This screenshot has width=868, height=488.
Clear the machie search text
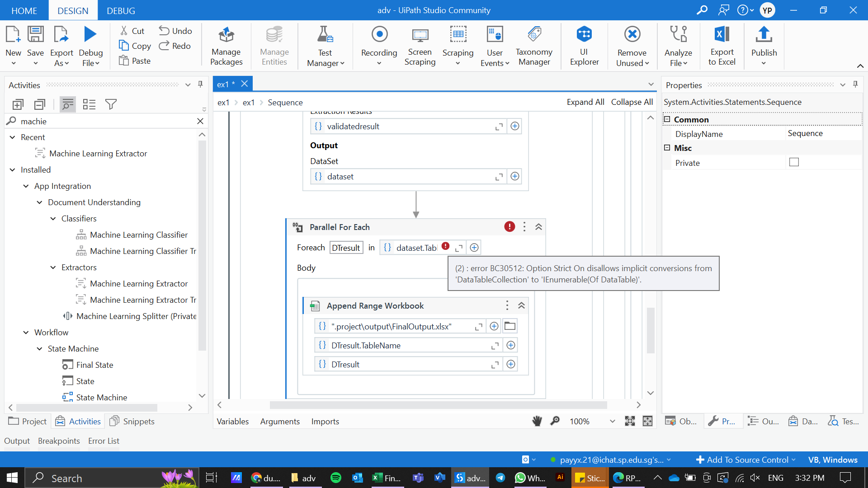(x=200, y=121)
